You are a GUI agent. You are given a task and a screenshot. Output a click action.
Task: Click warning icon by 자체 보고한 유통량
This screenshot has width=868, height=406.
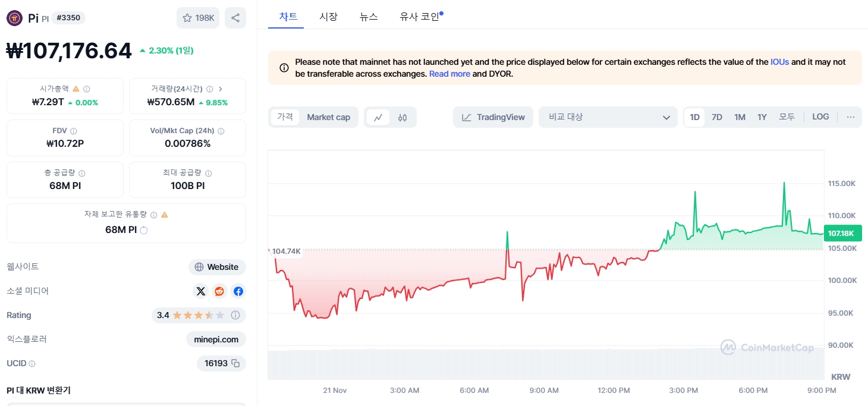165,215
